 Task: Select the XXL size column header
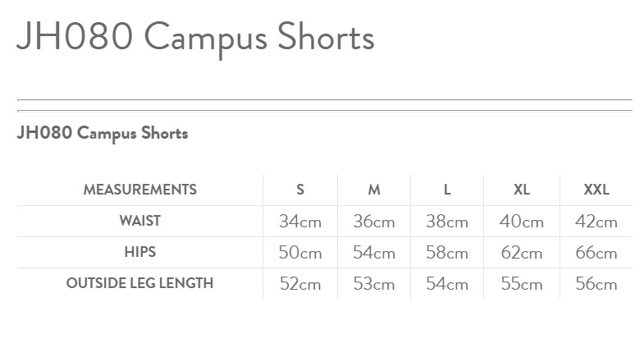tap(596, 190)
